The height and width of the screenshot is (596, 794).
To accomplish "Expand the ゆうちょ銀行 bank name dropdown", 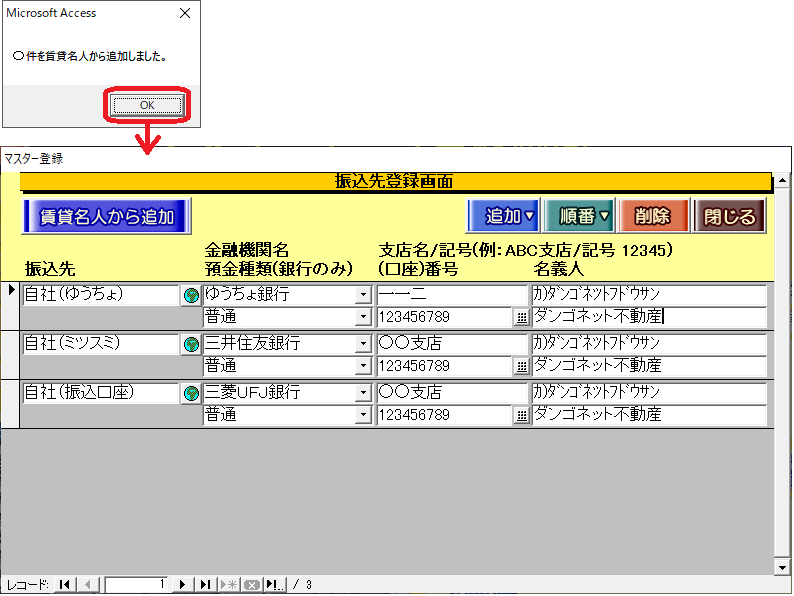I will pyautogui.click(x=363, y=296).
